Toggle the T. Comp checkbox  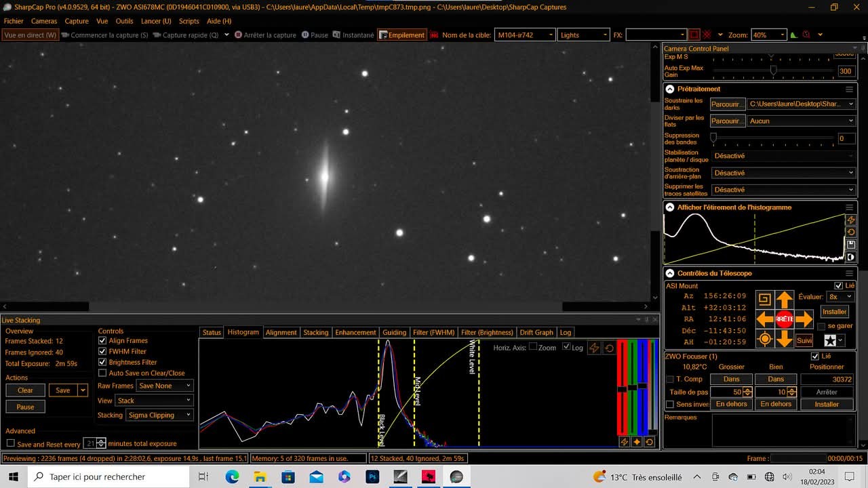[670, 380]
